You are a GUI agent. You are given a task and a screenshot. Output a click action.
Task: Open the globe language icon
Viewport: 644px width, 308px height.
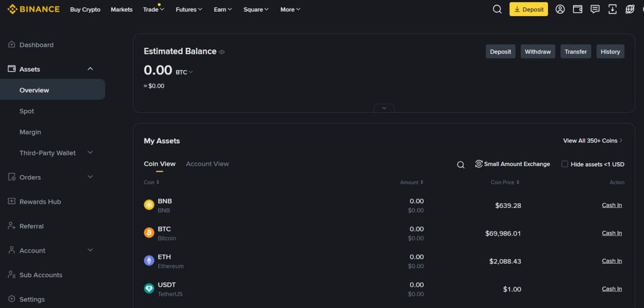[x=630, y=9]
